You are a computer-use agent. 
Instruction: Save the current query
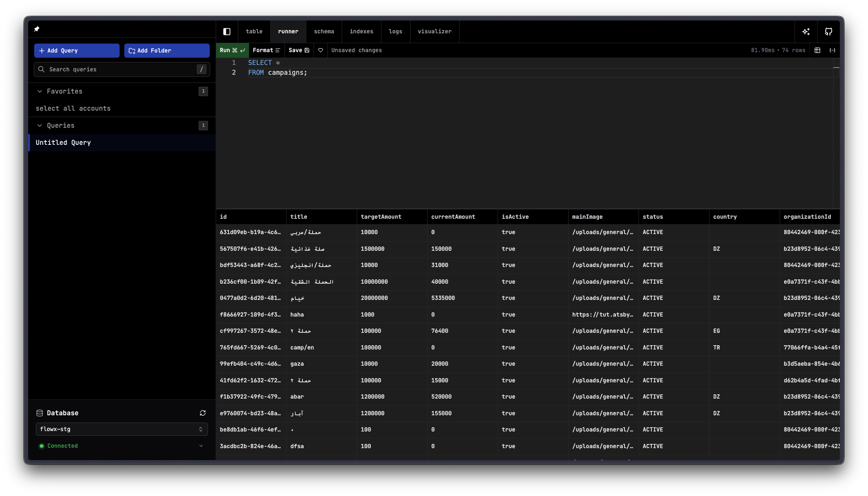click(299, 50)
